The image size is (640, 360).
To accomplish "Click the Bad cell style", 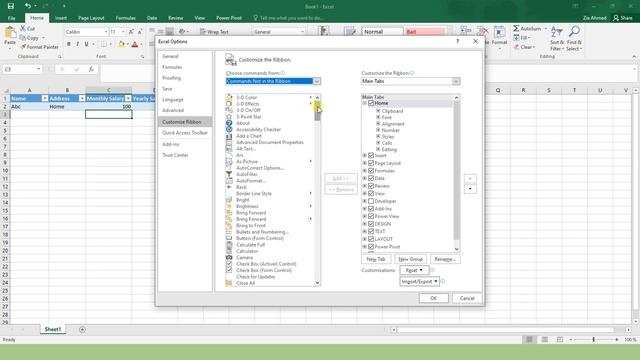I will [424, 32].
